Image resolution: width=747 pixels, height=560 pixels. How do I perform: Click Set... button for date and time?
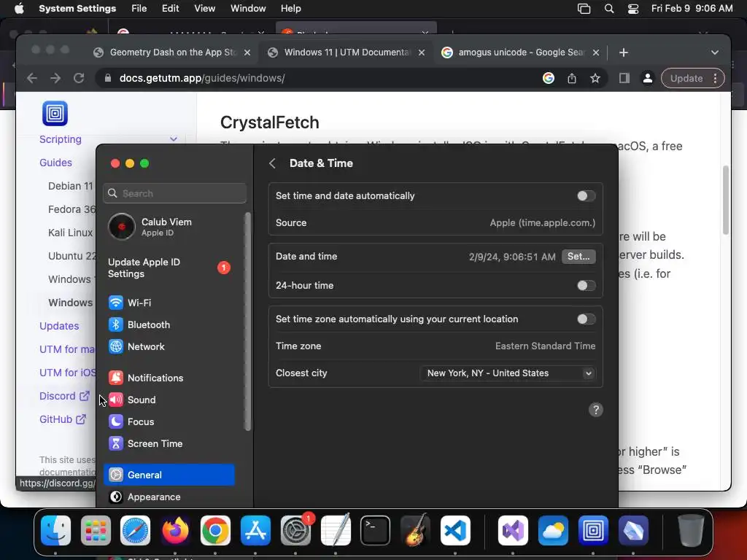click(578, 256)
